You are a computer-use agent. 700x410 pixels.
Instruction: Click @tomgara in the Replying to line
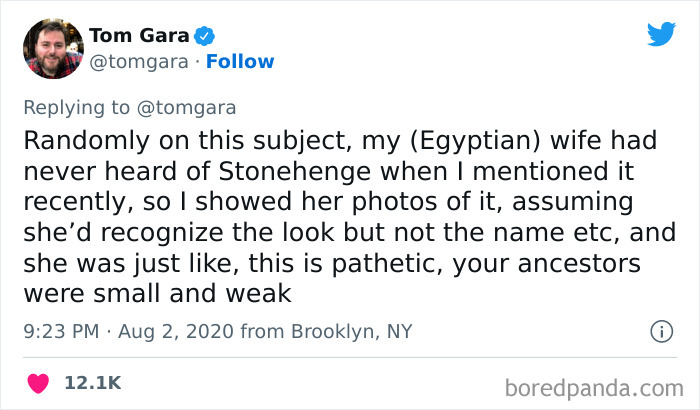coord(186,108)
